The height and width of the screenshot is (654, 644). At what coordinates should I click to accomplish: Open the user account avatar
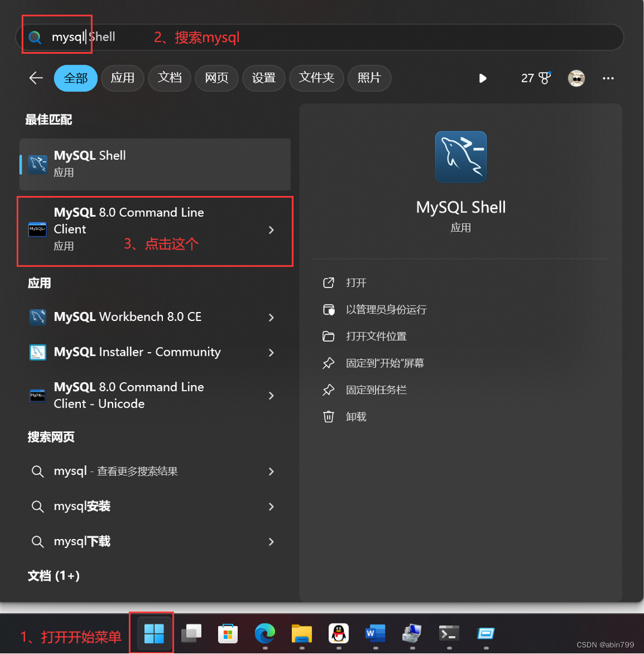click(576, 78)
